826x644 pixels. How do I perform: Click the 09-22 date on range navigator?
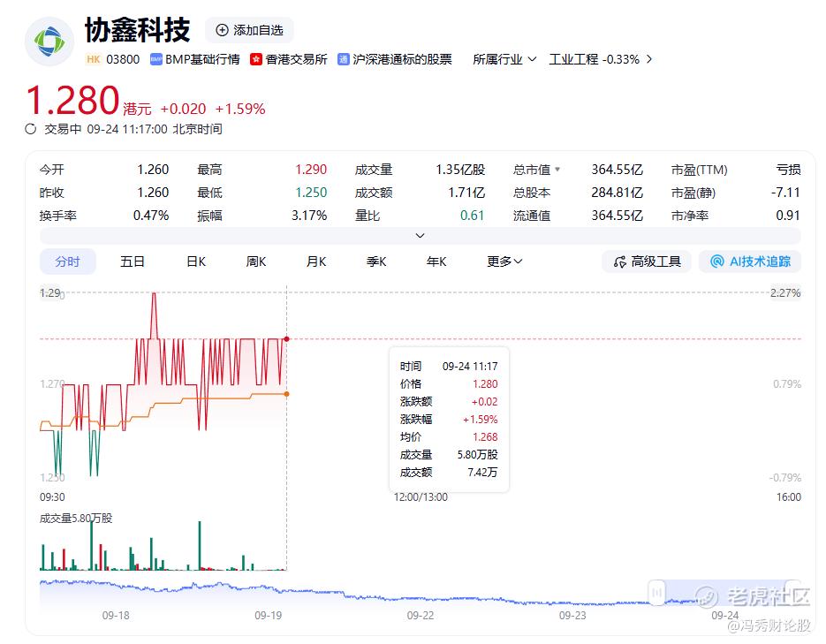pyautogui.click(x=420, y=615)
